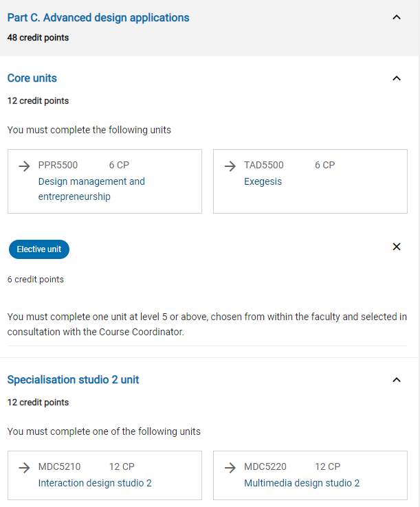
Task: Click arrow icon beside MDC5210
Action: 24,467
